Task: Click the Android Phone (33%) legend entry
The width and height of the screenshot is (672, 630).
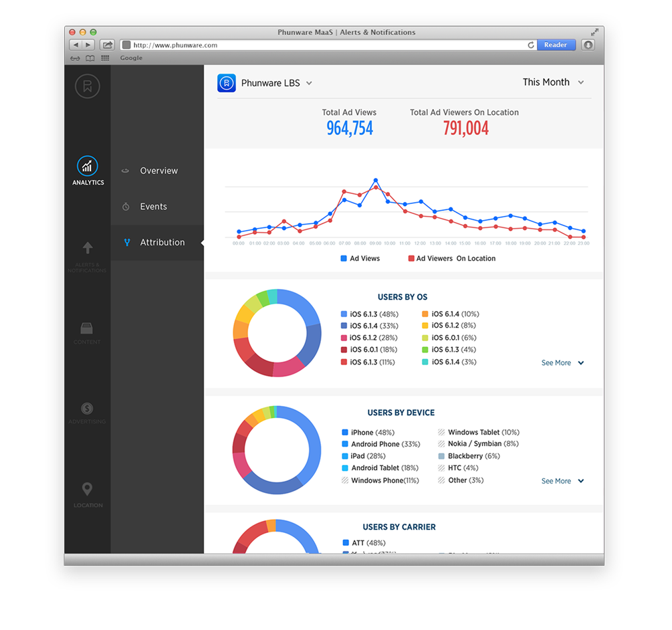Action: (x=381, y=444)
